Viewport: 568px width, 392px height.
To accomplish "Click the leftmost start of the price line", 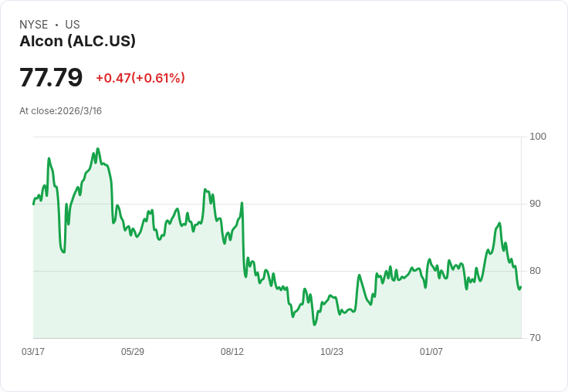I will click(33, 204).
